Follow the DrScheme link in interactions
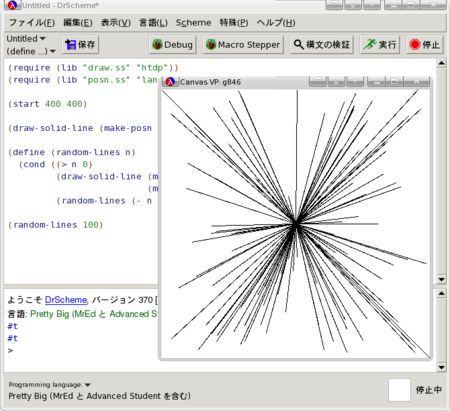The width and height of the screenshot is (450, 411). [x=66, y=300]
